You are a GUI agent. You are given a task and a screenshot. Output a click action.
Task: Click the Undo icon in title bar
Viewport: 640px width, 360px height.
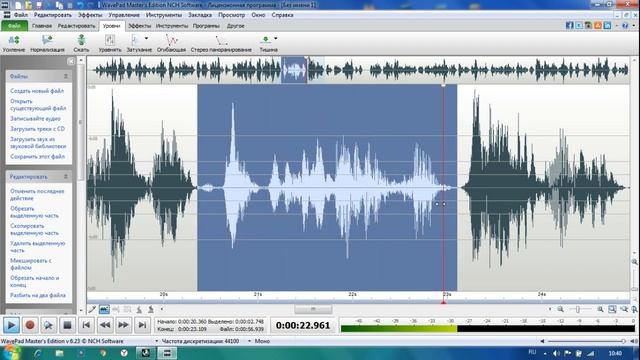[81, 5]
